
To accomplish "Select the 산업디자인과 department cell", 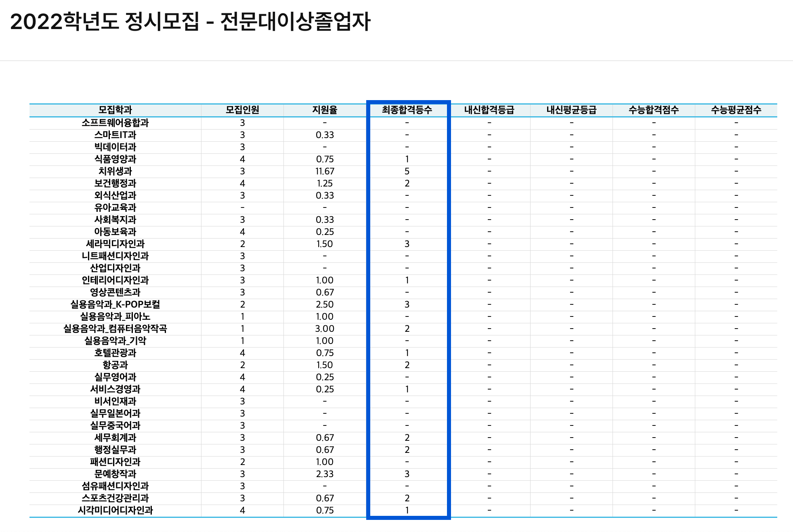I will coord(115,268).
